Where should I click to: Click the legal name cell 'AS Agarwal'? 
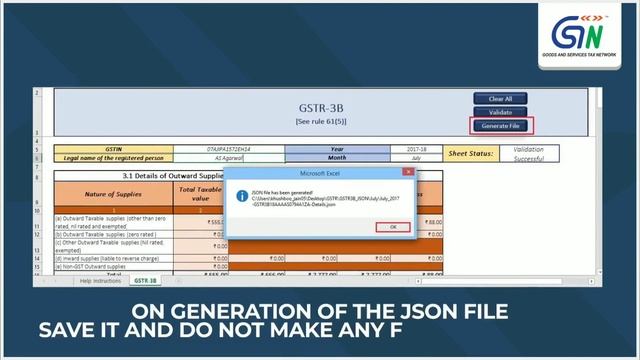[x=229, y=158]
